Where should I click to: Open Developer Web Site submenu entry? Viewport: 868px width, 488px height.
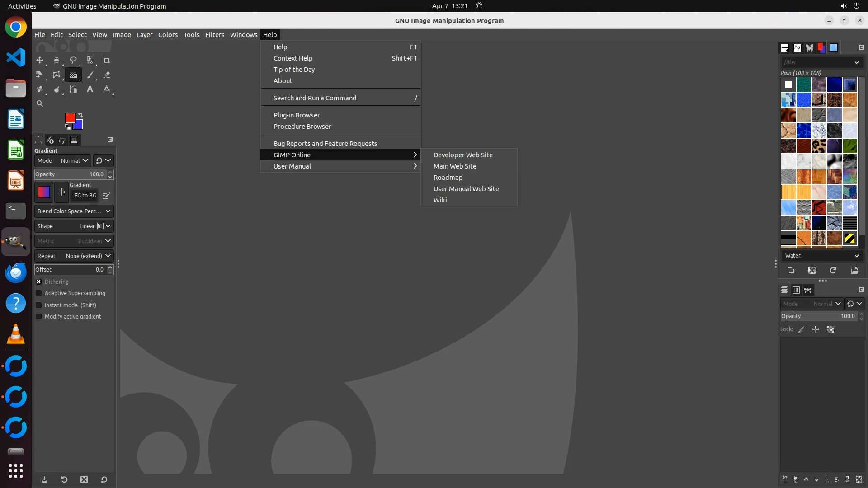point(463,155)
